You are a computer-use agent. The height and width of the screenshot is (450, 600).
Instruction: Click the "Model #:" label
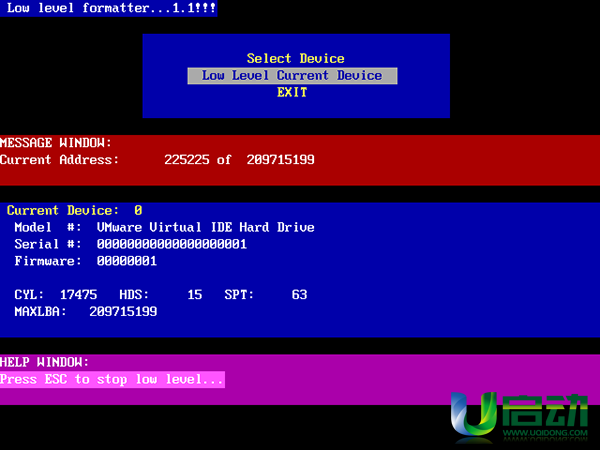click(46, 227)
